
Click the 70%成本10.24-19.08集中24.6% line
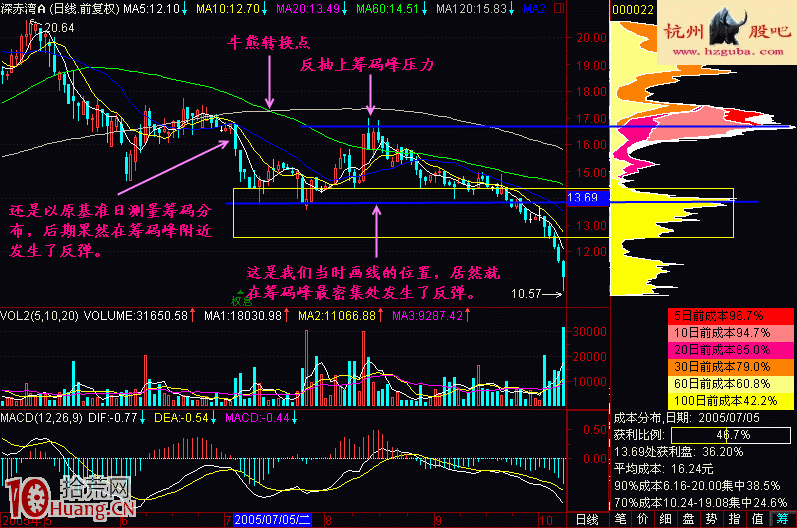pos(700,503)
